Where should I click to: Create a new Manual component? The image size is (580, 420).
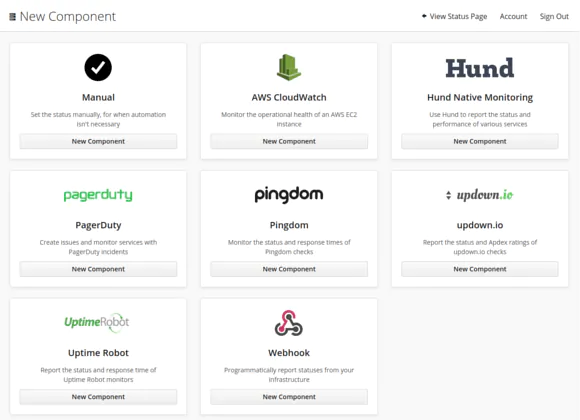tap(98, 141)
